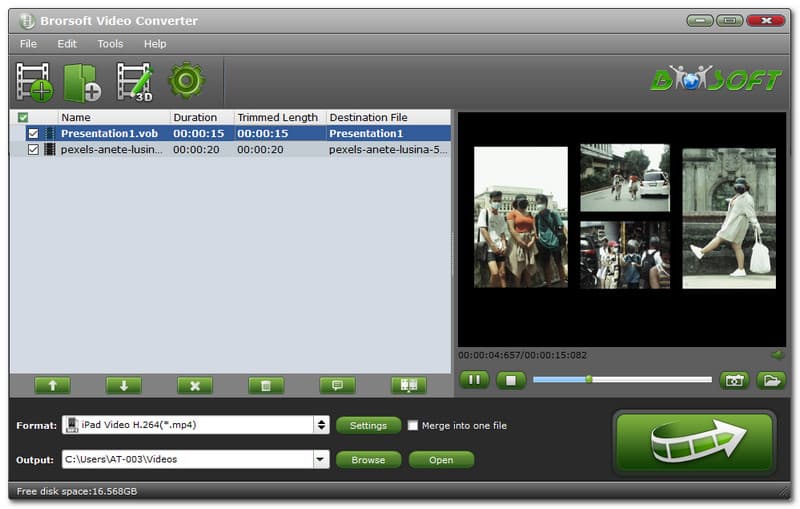Enable Merge into one file
Viewport: 800px width, 509px height.
point(413,425)
